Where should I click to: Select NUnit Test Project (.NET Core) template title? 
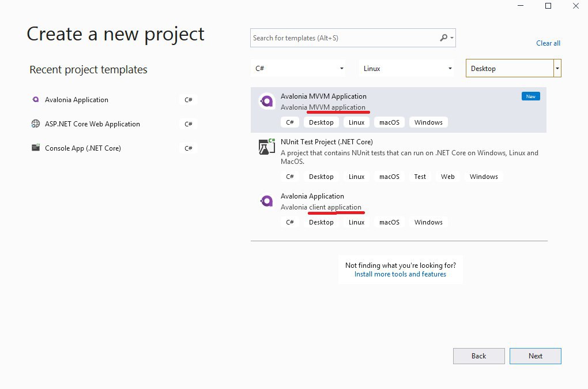(327, 142)
